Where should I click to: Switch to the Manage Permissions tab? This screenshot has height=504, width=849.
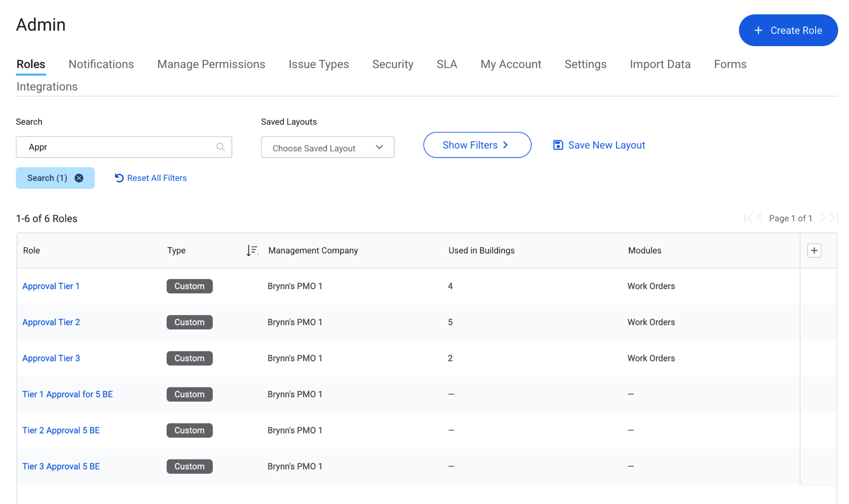coord(211,64)
